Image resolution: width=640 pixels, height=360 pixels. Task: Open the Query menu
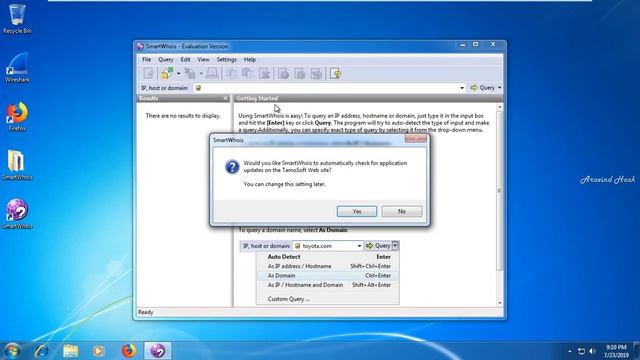(x=166, y=60)
